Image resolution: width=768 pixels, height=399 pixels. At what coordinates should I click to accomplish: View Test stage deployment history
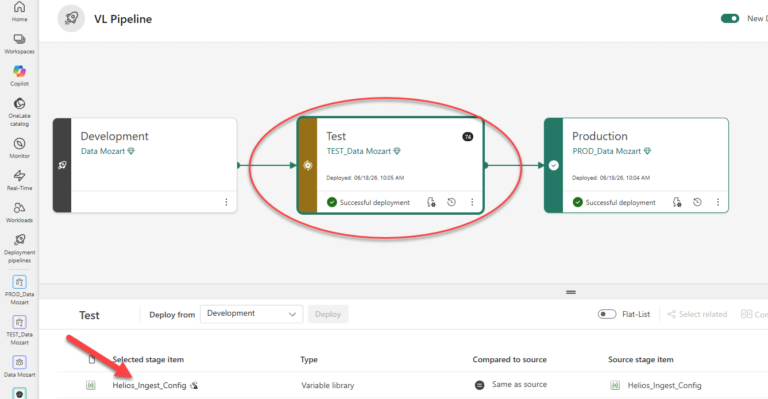(452, 202)
